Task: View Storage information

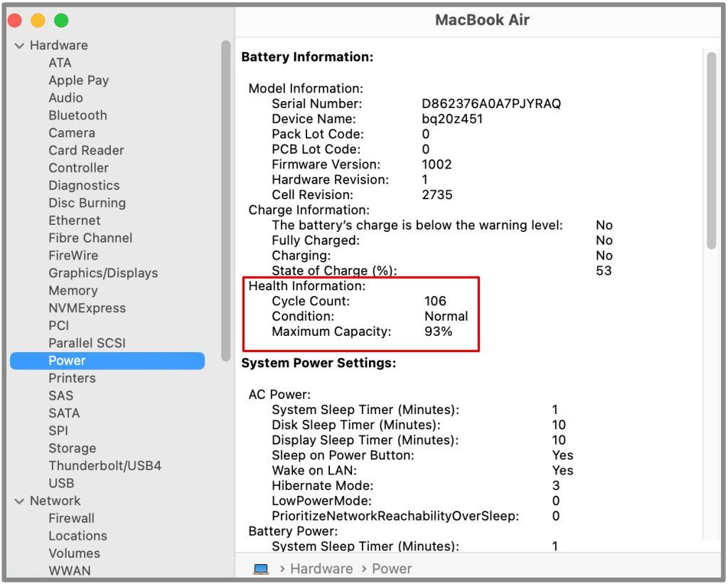Action: pyautogui.click(x=73, y=448)
